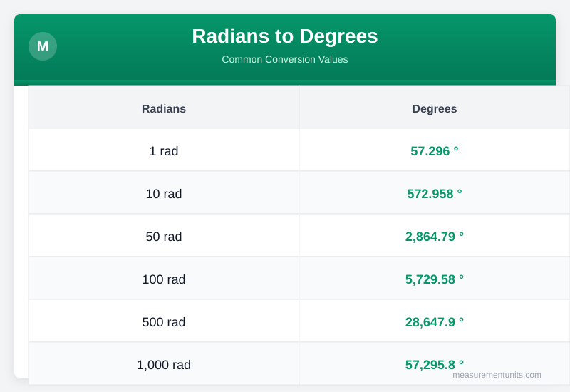Select the '100 rad' cell
Image resolution: width=570 pixels, height=392 pixels.
(x=164, y=279)
